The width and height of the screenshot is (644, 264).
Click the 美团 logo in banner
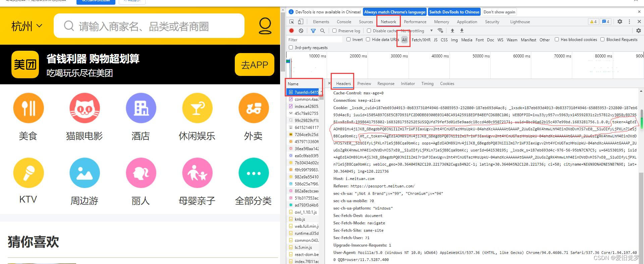[25, 64]
